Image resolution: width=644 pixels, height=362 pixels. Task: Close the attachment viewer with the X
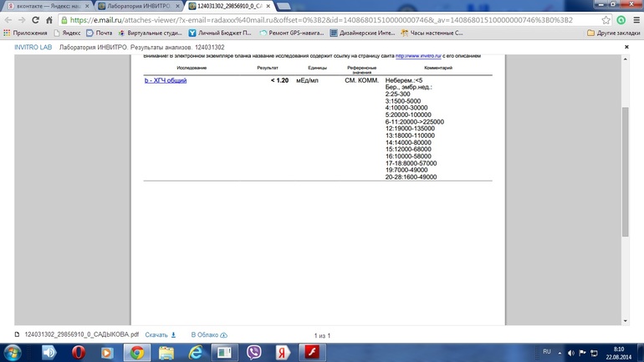[626, 48]
